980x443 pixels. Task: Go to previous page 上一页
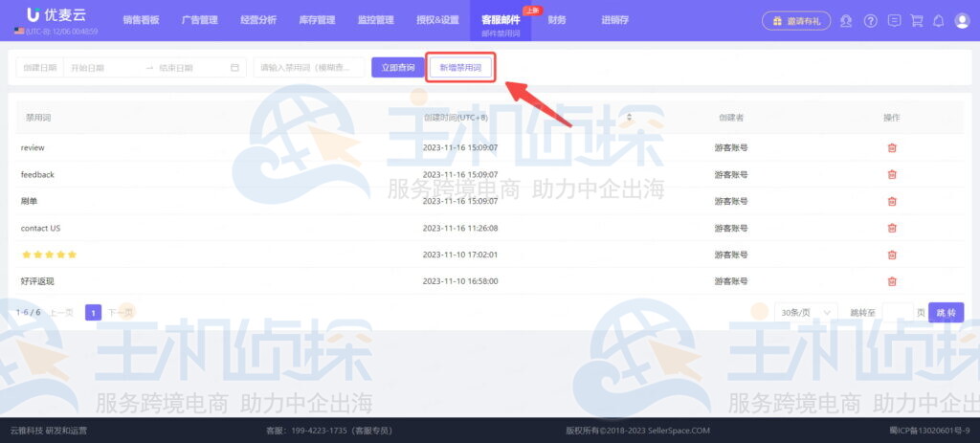coord(61,313)
